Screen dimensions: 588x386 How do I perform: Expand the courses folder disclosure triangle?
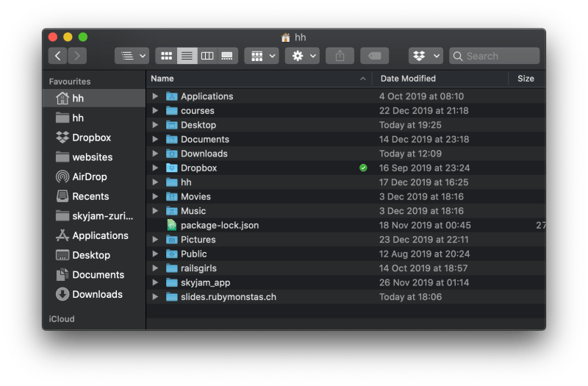tap(155, 111)
